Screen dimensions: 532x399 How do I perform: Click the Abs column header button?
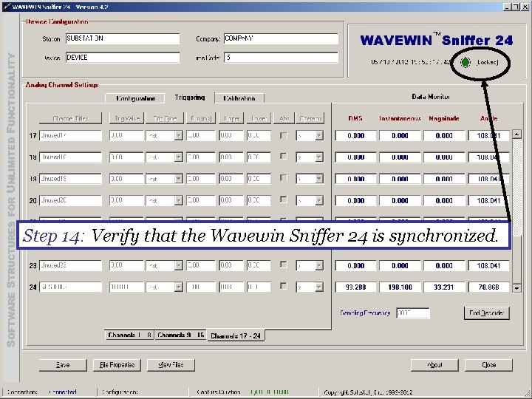284,118
